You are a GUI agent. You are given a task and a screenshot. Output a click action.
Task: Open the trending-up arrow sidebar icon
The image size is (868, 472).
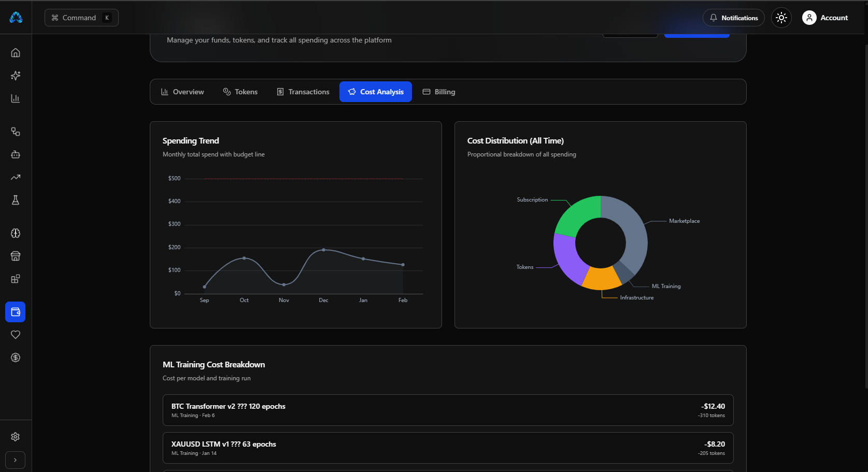coord(16,177)
